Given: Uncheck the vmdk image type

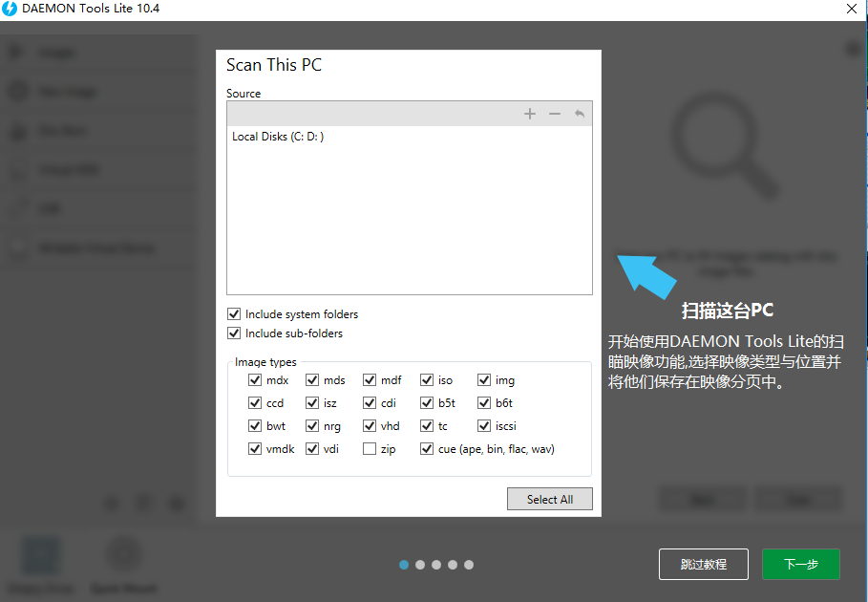Looking at the screenshot, I should [x=255, y=448].
